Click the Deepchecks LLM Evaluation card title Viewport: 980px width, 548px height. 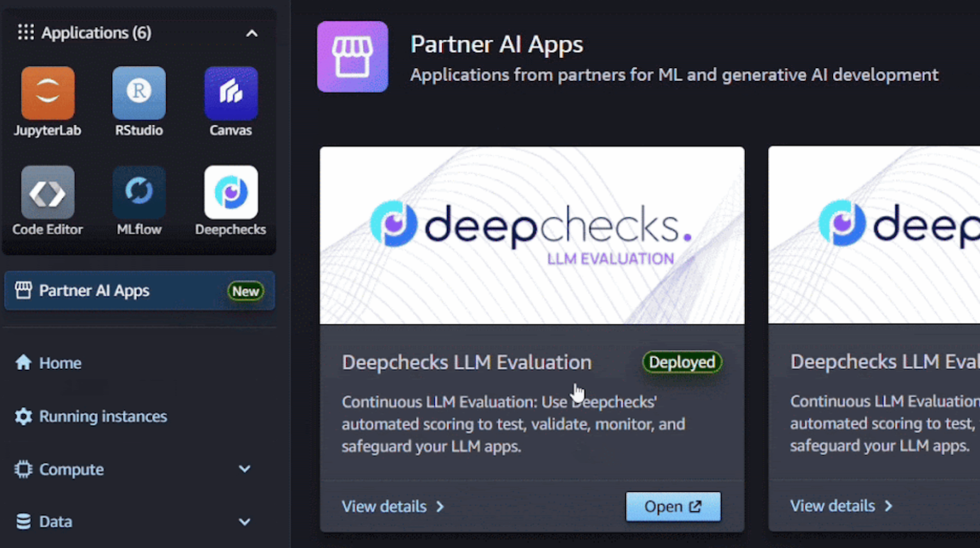(467, 362)
